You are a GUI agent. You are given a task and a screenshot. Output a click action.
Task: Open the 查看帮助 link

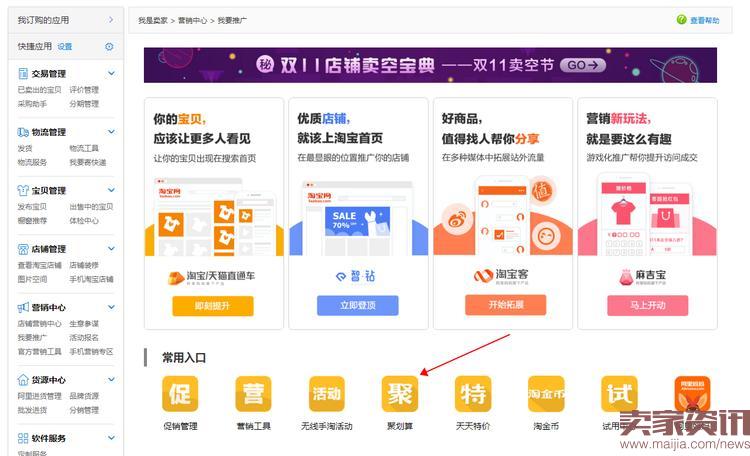[705, 20]
